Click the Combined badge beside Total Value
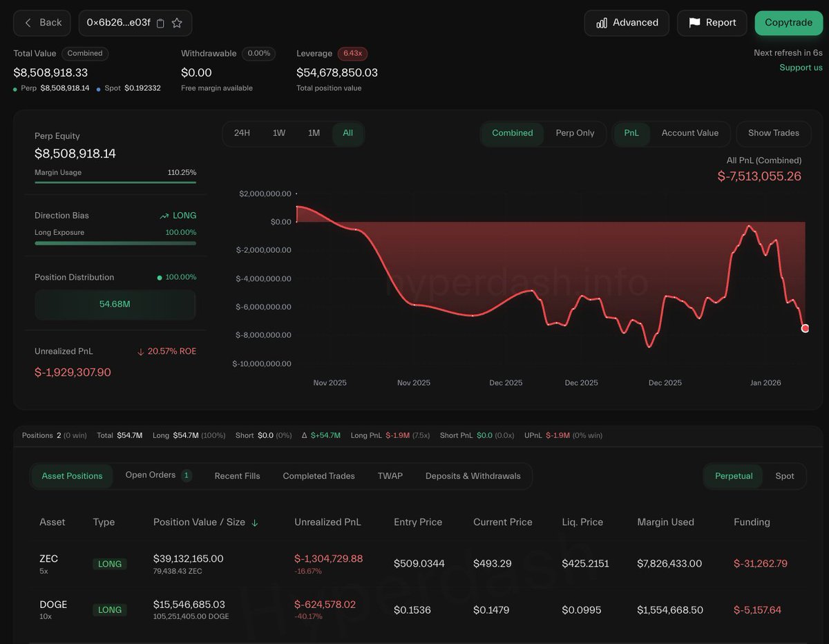Screen dimensions: 829x644 [85, 53]
